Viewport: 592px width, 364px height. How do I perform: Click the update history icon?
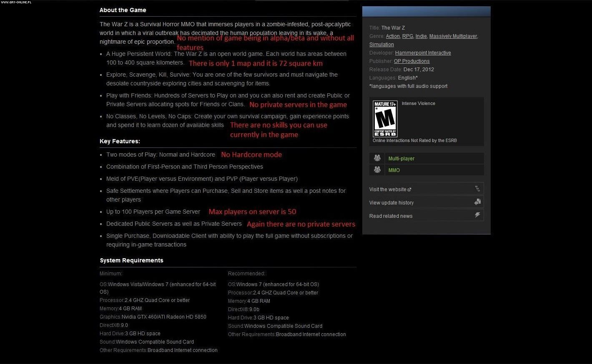point(477,202)
